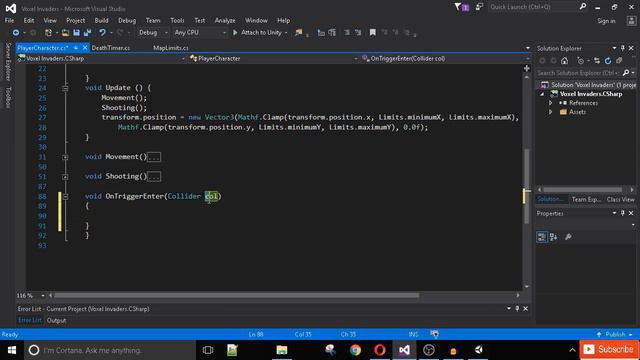Open File Explorer from the taskbar

(x=282, y=350)
